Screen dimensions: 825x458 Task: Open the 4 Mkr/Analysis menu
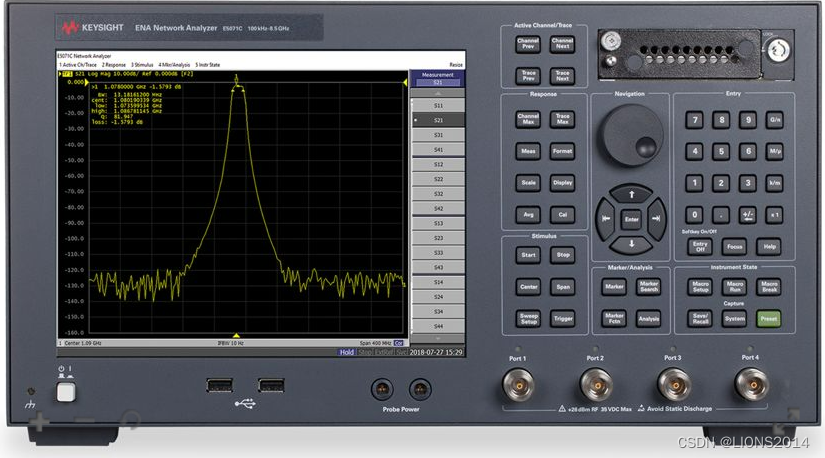[174, 65]
